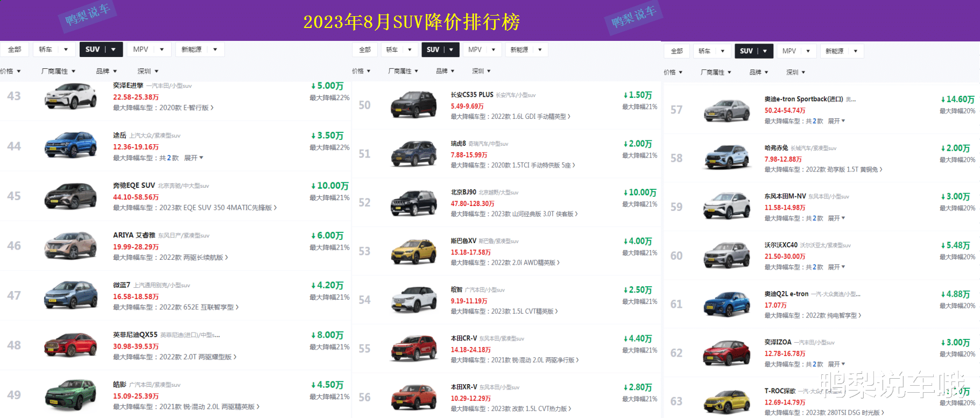Select the 全部 tab in left panel

15,49
